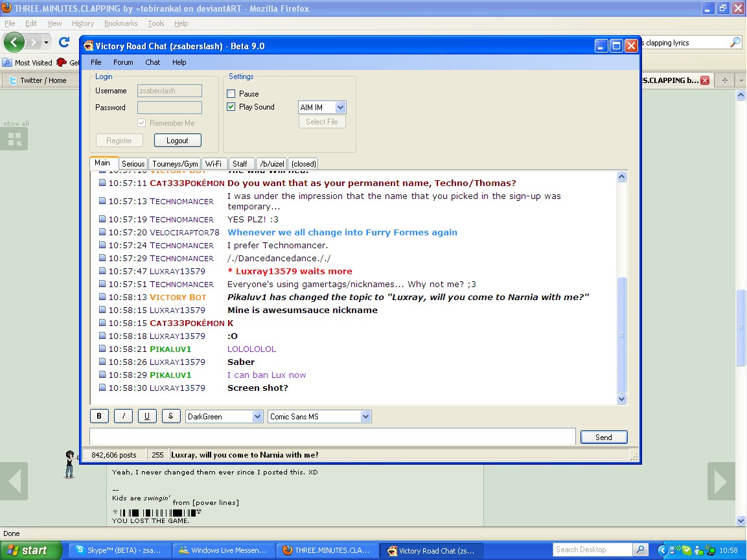Open the AIM IM sound dropdown
The width and height of the screenshot is (747, 560).
click(340, 108)
